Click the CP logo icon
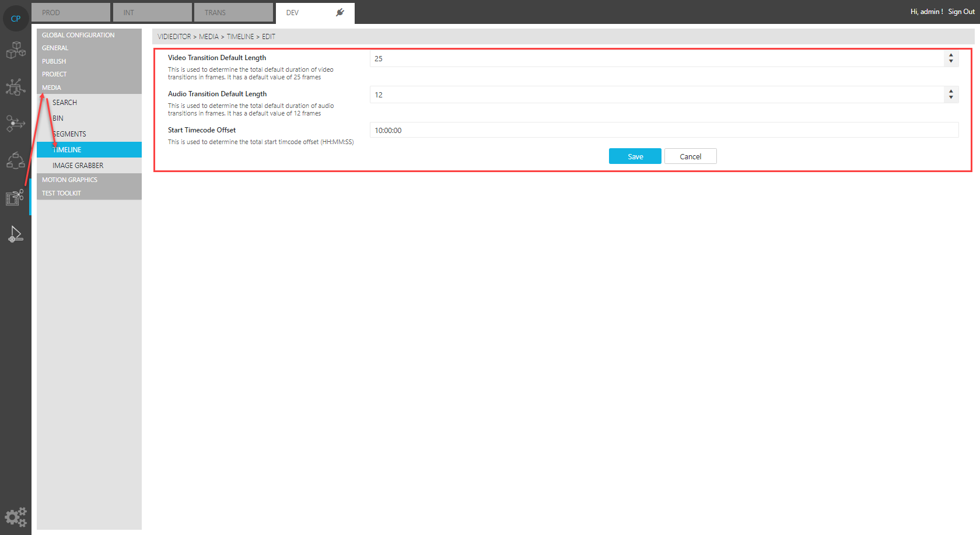Image resolution: width=980 pixels, height=535 pixels. point(16,19)
